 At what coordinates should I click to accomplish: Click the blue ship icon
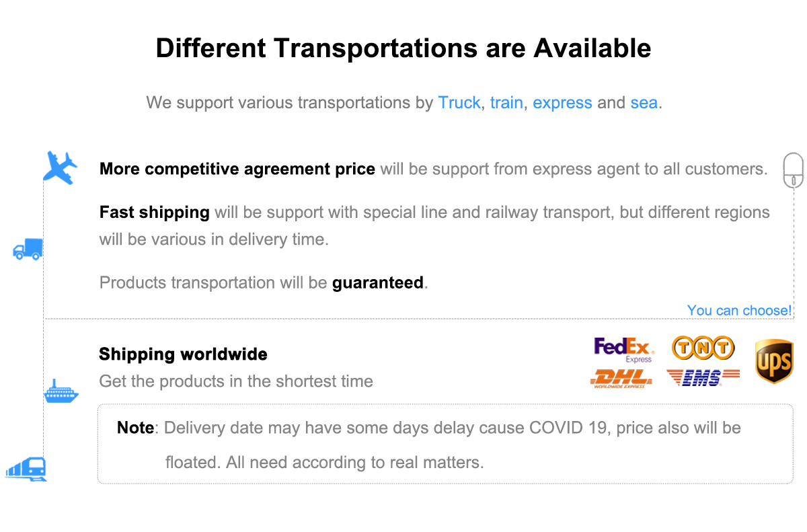(x=61, y=391)
